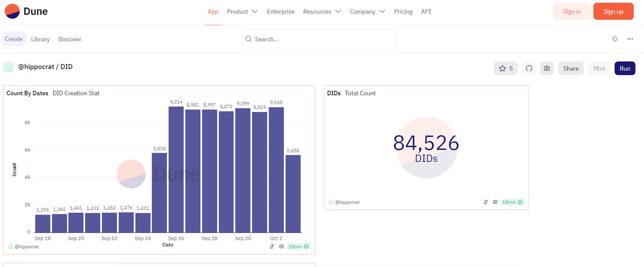This screenshot has height=267, width=644.
Task: Open the Pricing page
Action: pyautogui.click(x=403, y=11)
